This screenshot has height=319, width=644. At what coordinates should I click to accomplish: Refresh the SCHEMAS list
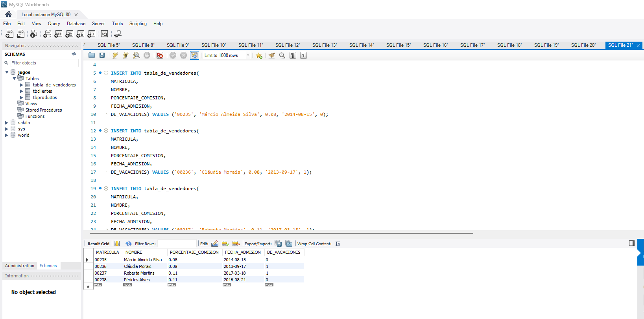click(74, 54)
